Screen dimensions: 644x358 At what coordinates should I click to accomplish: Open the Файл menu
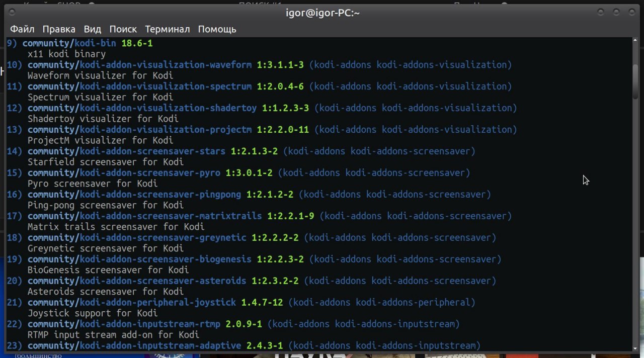pyautogui.click(x=23, y=29)
